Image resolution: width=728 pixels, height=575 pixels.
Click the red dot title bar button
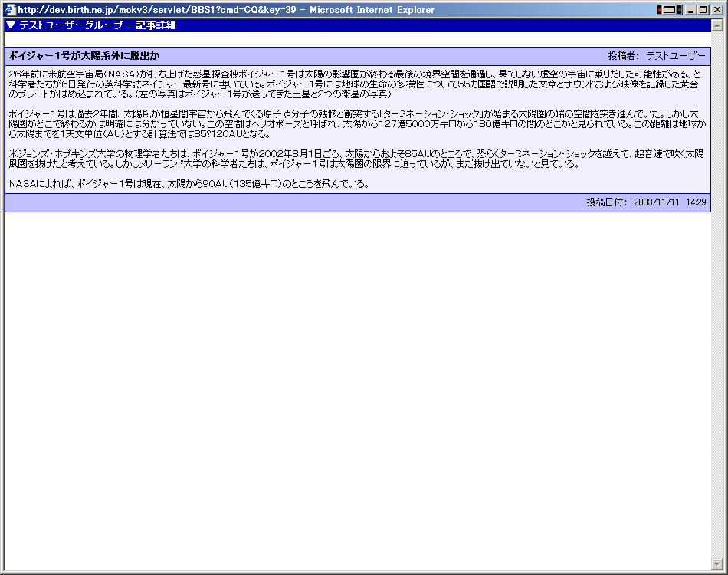pyautogui.click(x=660, y=10)
